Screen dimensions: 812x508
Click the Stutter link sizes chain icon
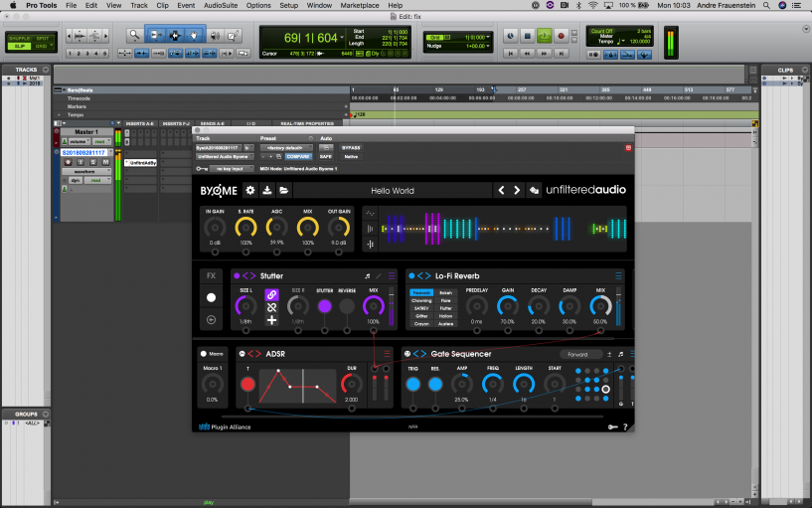(x=271, y=294)
